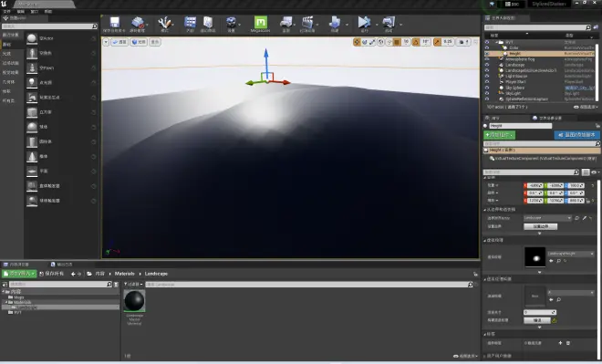Image resolution: width=602 pixels, height=364 pixels.
Task: Click the Place Actors search field
Action: tap(49, 26)
